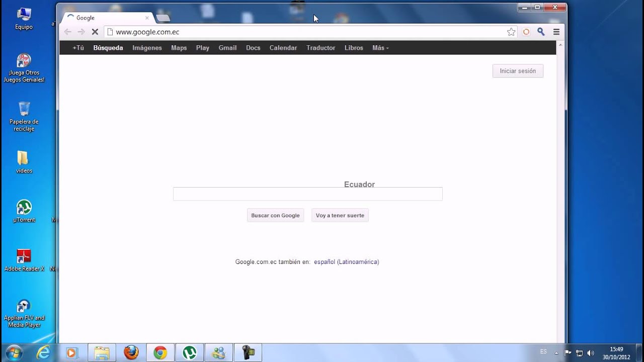Viewport: 644px width, 362px height.
Task: Click the Iniciar sesión button
Action: point(518,71)
